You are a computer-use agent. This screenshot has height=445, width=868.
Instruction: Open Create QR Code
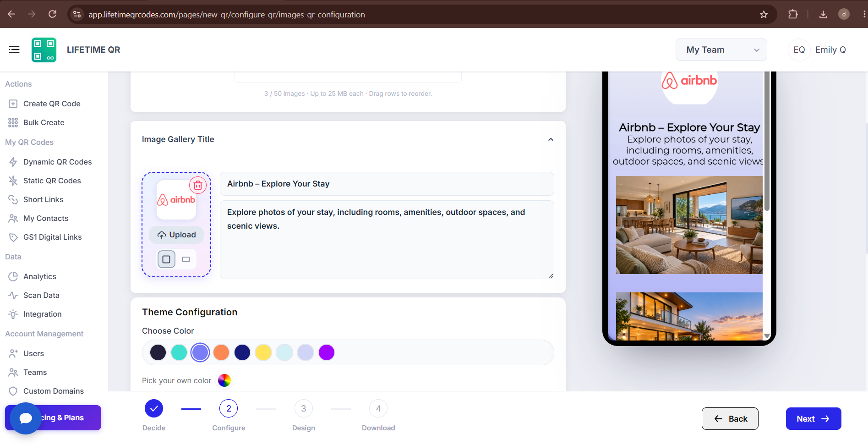coord(52,104)
